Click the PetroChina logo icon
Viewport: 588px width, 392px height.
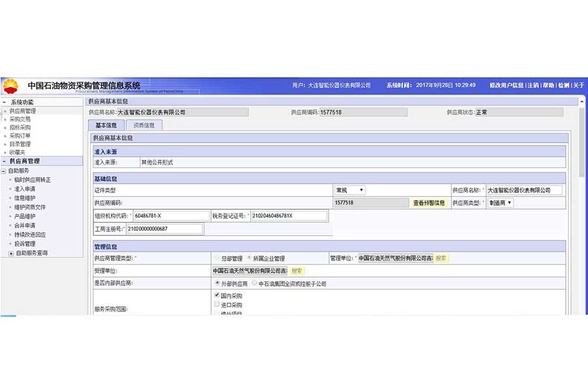pyautogui.click(x=11, y=86)
